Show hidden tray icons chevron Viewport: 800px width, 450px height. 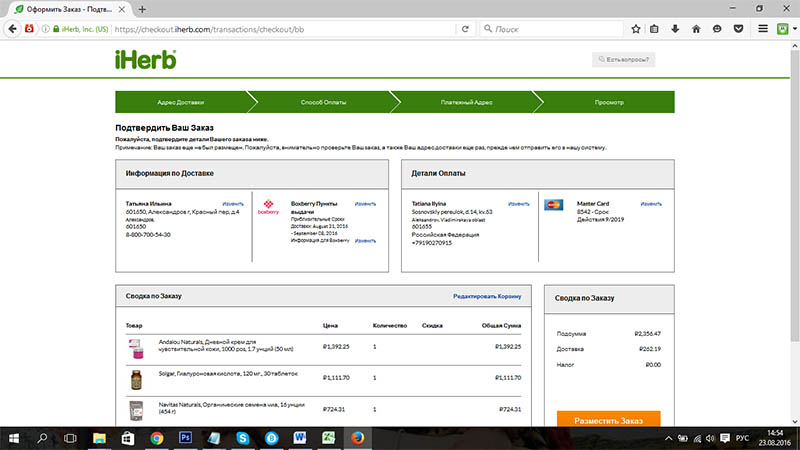pos(668,438)
